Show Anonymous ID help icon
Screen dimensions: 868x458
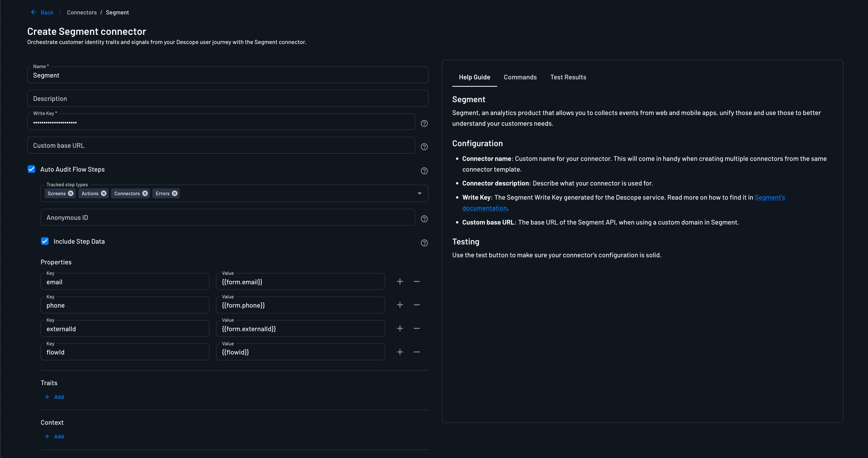(x=424, y=219)
